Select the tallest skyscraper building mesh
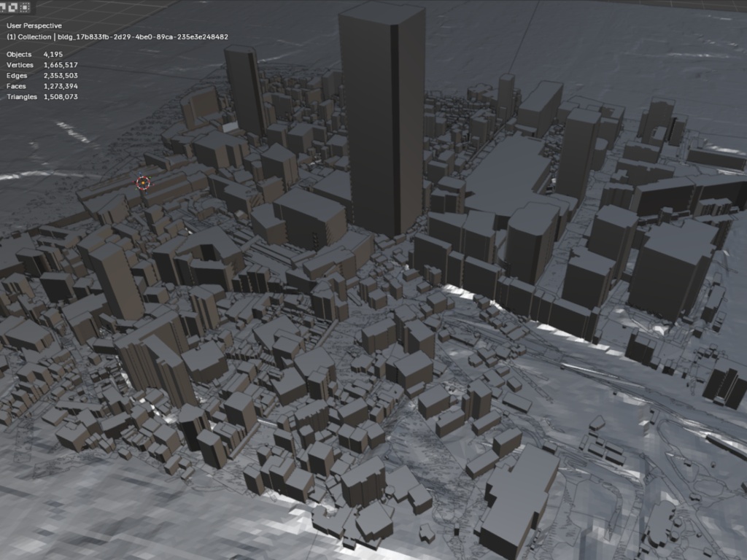 (x=384, y=119)
